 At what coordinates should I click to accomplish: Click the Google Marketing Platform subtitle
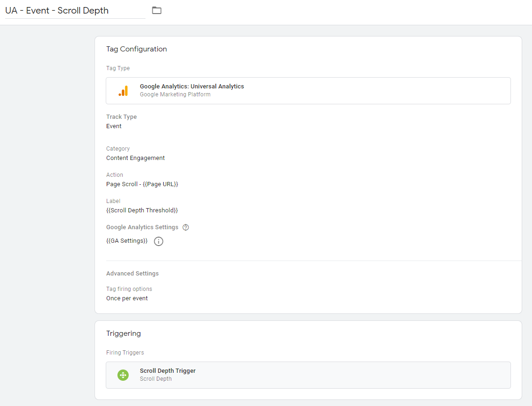pos(175,94)
